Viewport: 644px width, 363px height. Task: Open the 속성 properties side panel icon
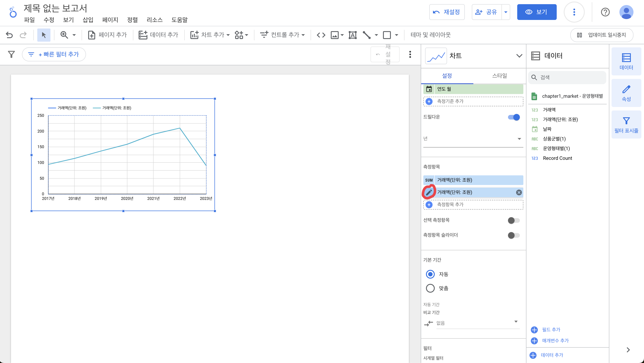point(626,93)
